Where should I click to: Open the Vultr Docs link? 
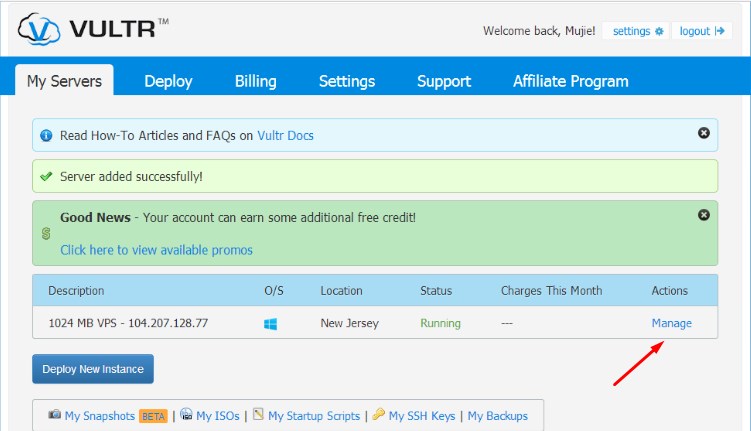click(x=285, y=136)
